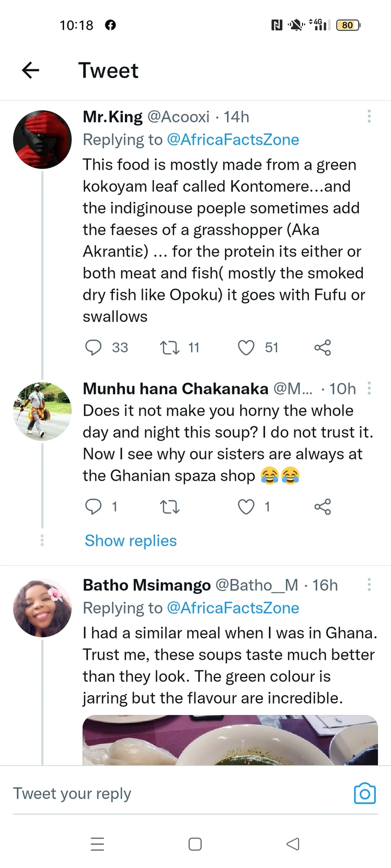
Task: Open three-dot menu on Mr.King's tweet
Action: (369, 116)
